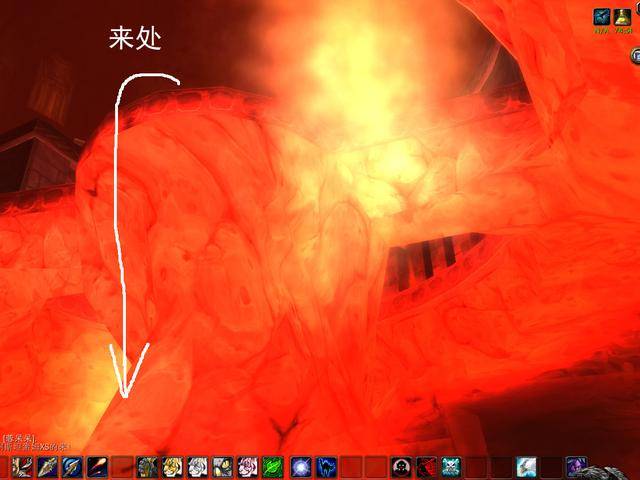Cast the blue-white starburst orb spell

coord(301,467)
